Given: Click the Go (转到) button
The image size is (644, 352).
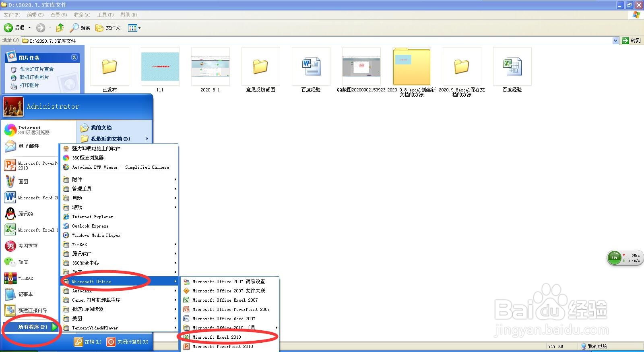Looking at the screenshot, I should (x=631, y=41).
